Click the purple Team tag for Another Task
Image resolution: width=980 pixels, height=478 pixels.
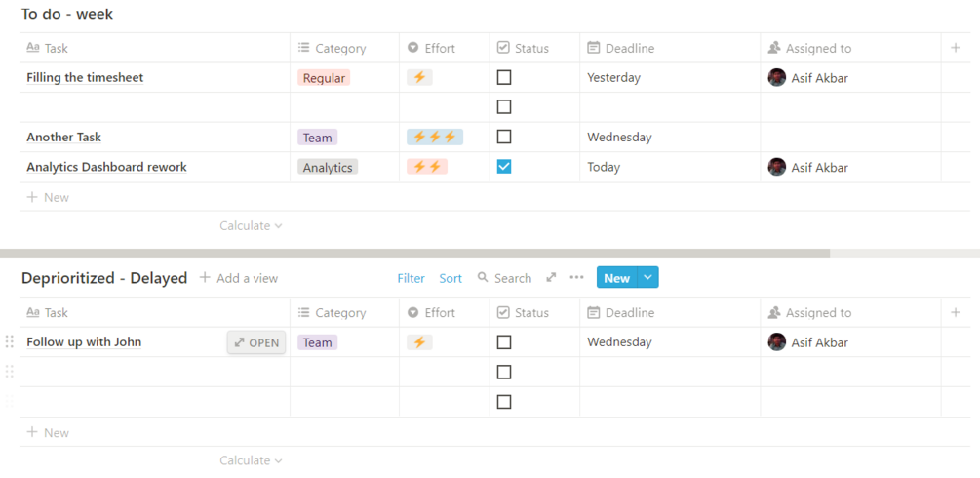coord(317,138)
